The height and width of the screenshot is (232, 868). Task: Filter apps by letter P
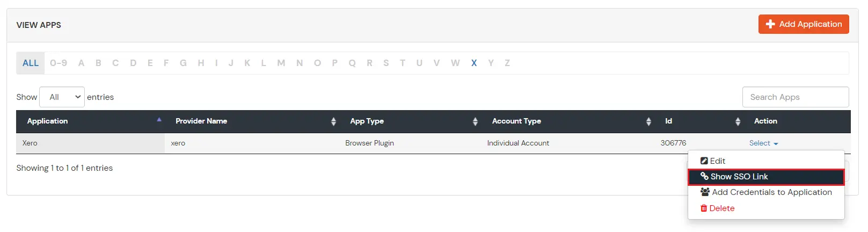tap(335, 63)
